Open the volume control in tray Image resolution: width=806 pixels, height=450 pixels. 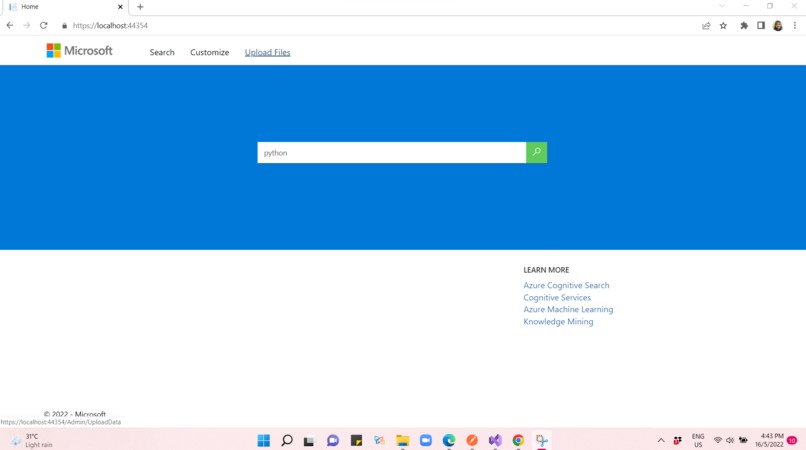(730, 441)
